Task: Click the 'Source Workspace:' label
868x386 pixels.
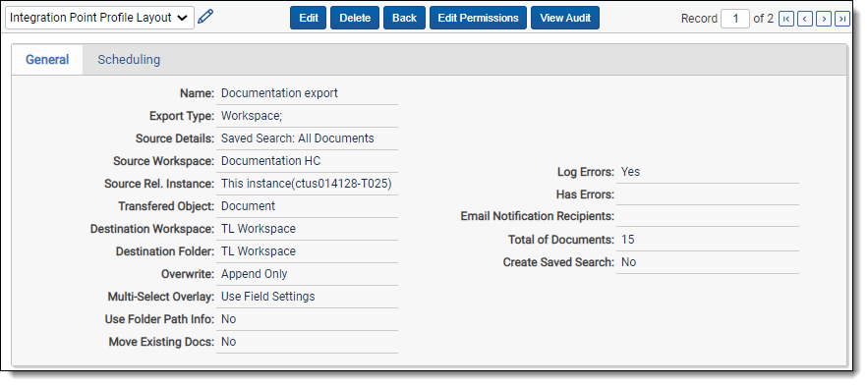Action: point(164,161)
